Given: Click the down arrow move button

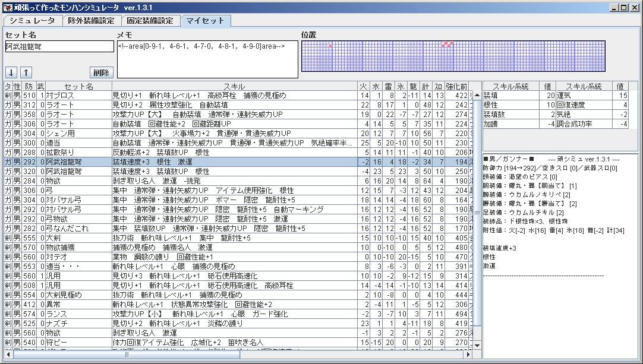Looking at the screenshot, I should [11, 72].
